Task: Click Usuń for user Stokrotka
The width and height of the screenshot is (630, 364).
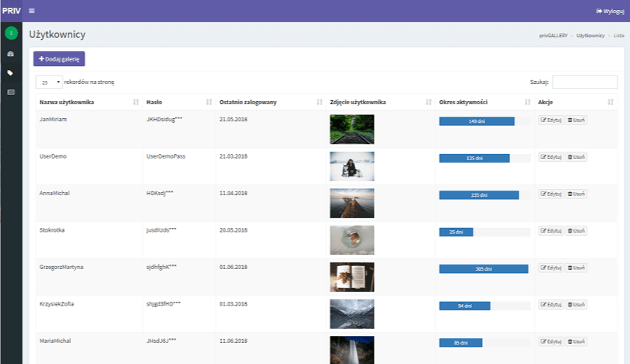Action: (x=575, y=231)
